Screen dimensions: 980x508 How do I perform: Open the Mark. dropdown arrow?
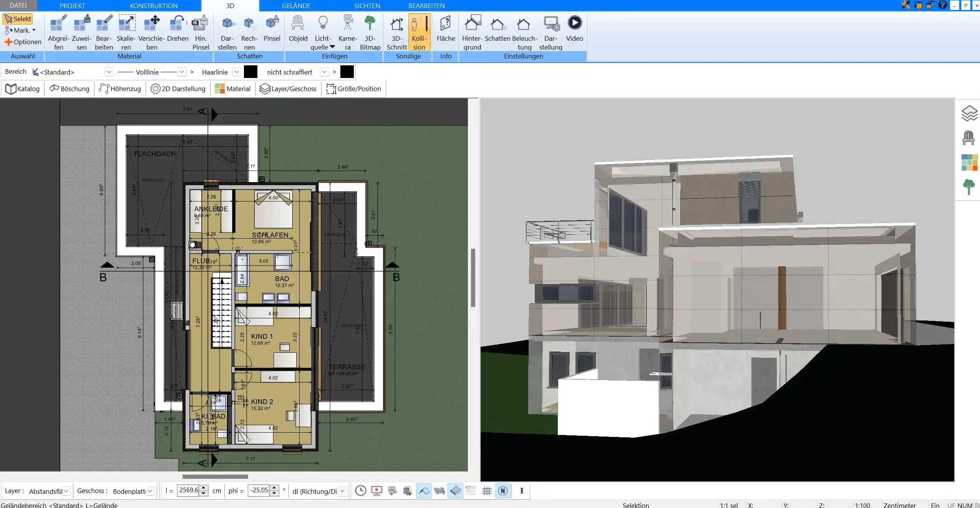click(34, 30)
